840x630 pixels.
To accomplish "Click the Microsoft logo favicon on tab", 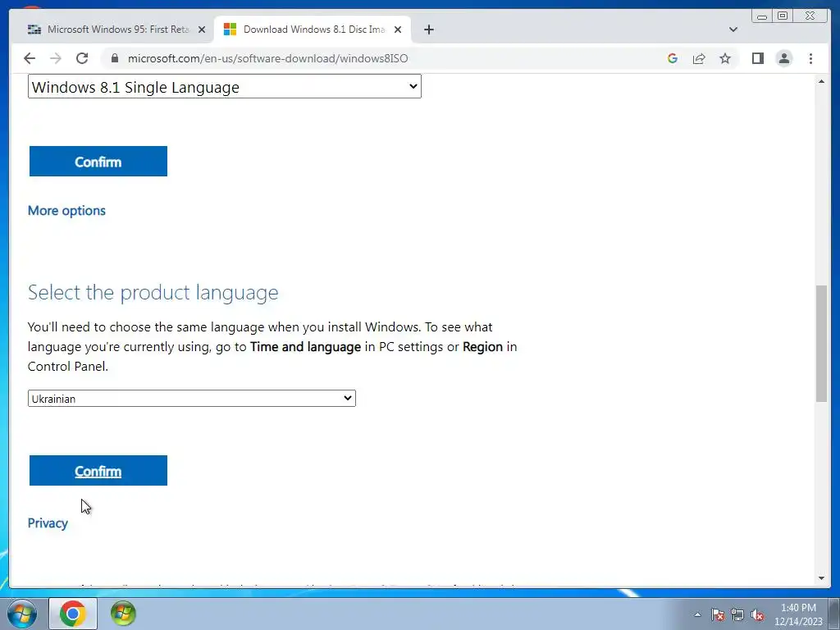I will click(230, 30).
